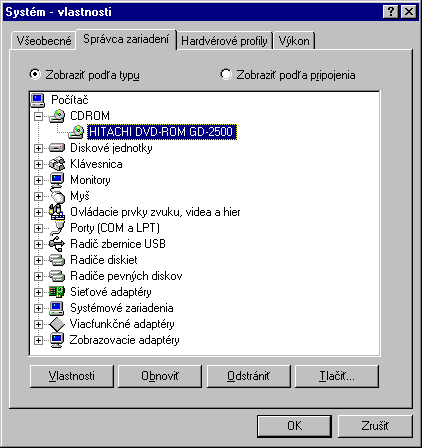422x448 pixels.
Task: Switch to the Hardvérové profily tab
Action: (x=224, y=41)
